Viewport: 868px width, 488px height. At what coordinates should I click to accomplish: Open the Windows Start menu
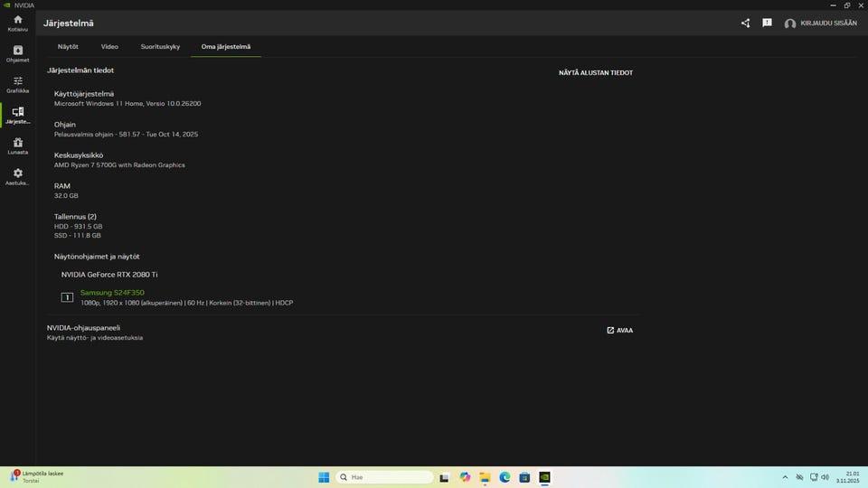(x=324, y=477)
